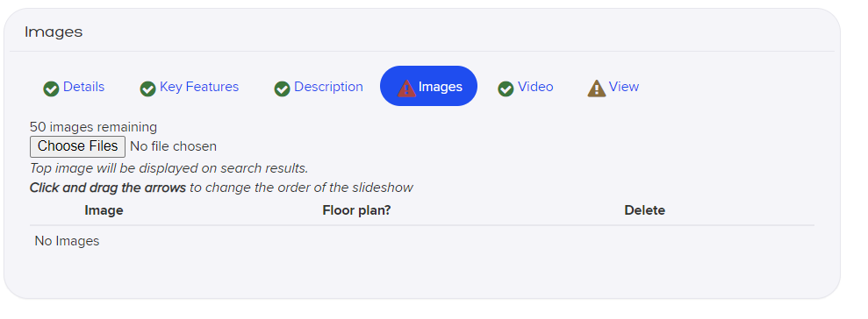Open the Video step link

(x=535, y=87)
